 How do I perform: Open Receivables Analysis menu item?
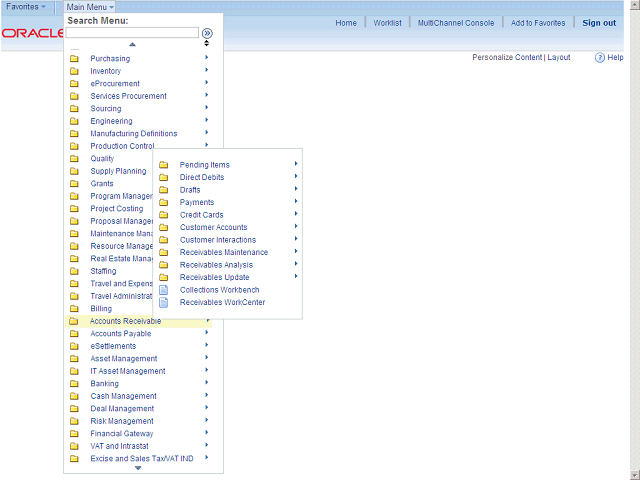point(216,265)
